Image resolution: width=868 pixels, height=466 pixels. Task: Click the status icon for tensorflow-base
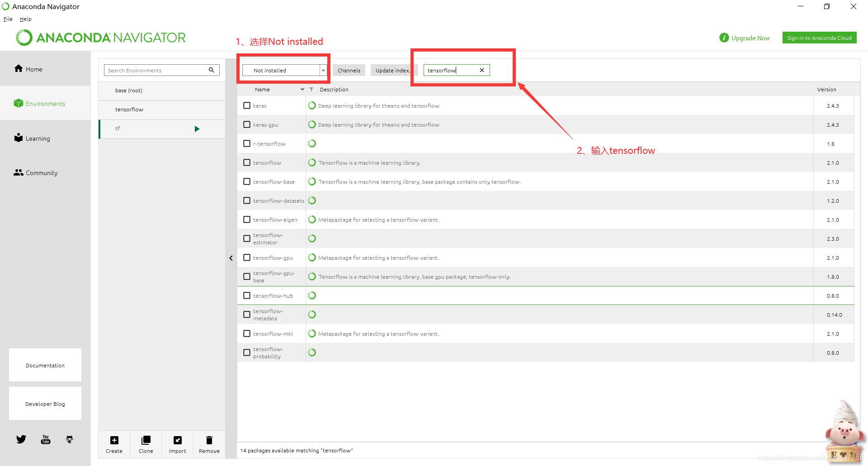(312, 181)
